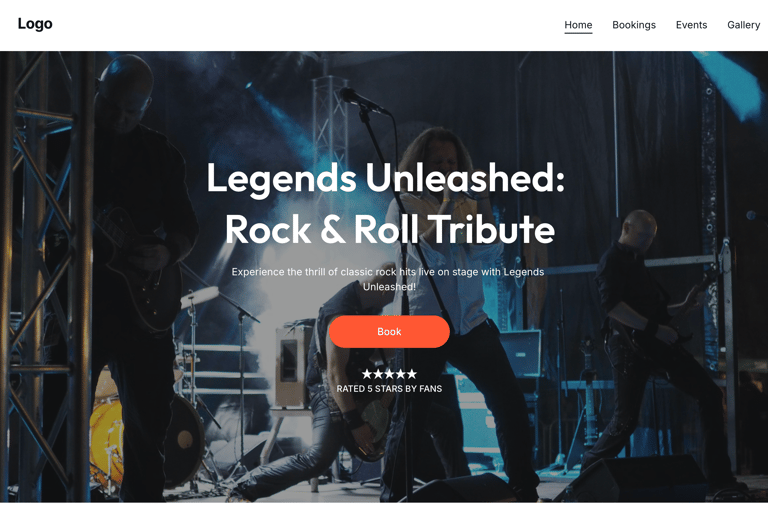Click the first star in the rating

click(367, 374)
